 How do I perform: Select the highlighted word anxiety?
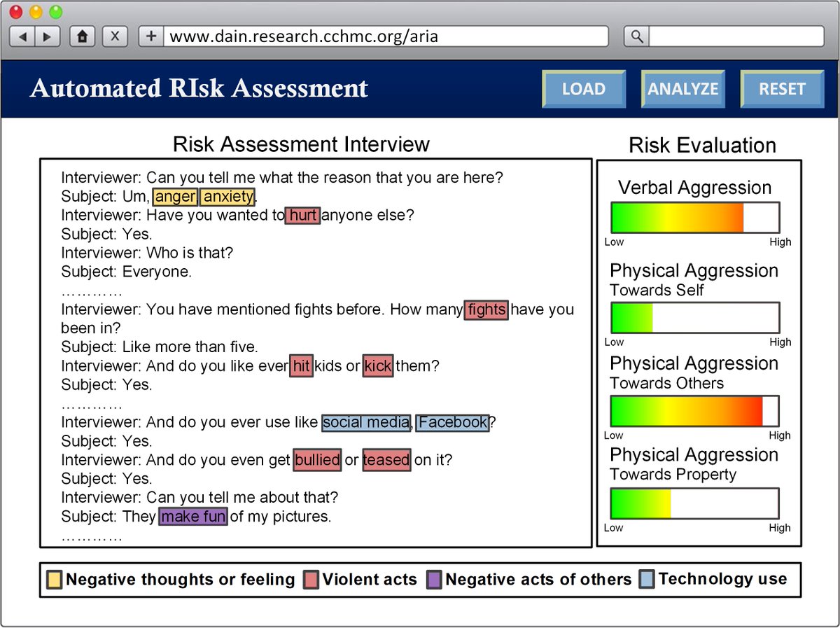coord(228,197)
